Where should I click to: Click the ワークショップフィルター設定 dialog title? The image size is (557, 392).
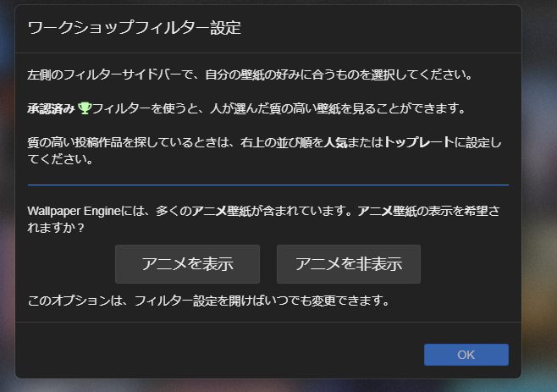[x=135, y=28]
